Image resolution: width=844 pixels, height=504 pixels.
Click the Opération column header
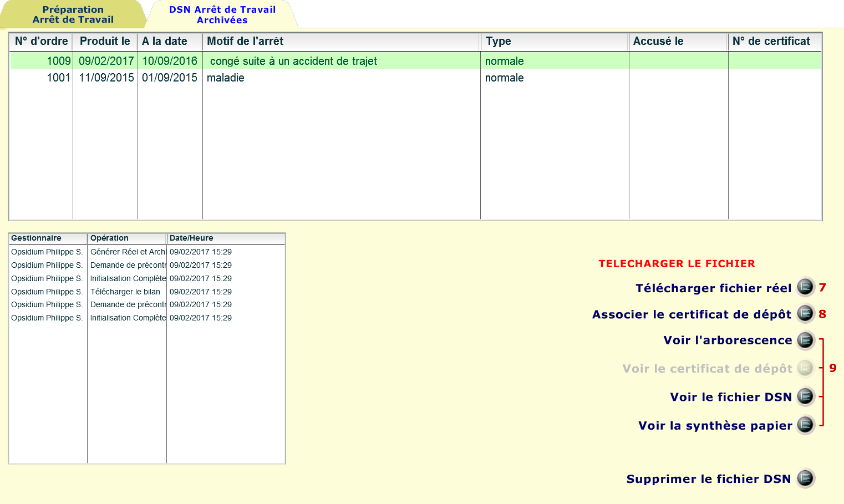point(127,238)
